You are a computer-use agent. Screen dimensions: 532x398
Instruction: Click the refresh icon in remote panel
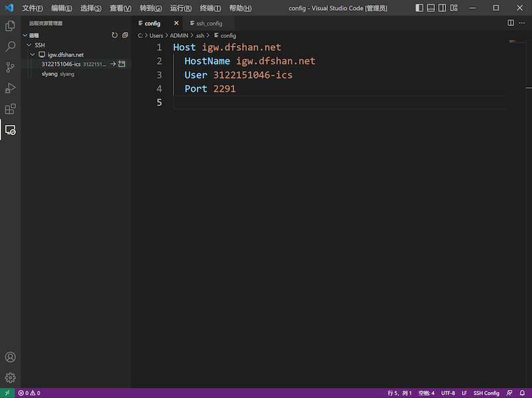tap(114, 35)
